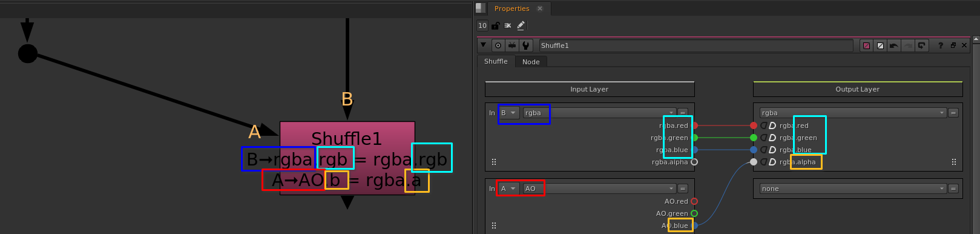Set output rgba.red to white constant

(772, 125)
